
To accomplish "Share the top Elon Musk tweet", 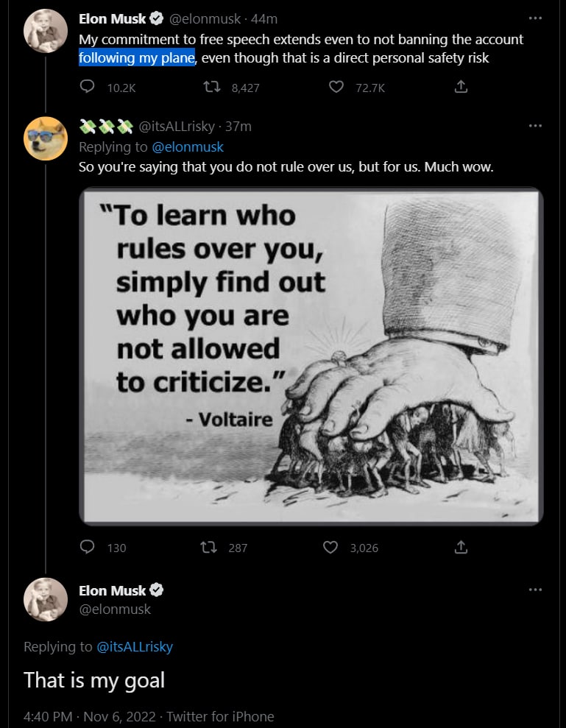I will pyautogui.click(x=461, y=87).
